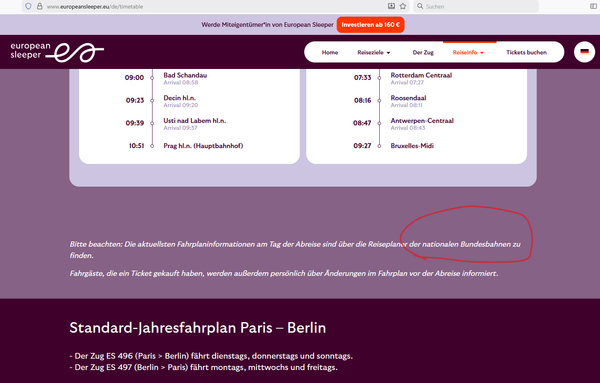This screenshot has width=600, height=383.
Task: Click the URL address field
Action: coord(214,7)
